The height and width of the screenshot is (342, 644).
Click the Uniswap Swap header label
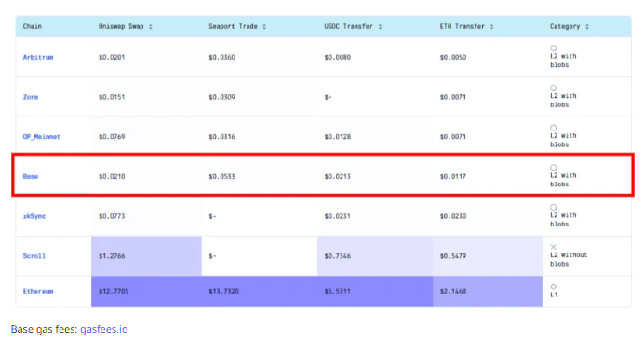pos(121,26)
